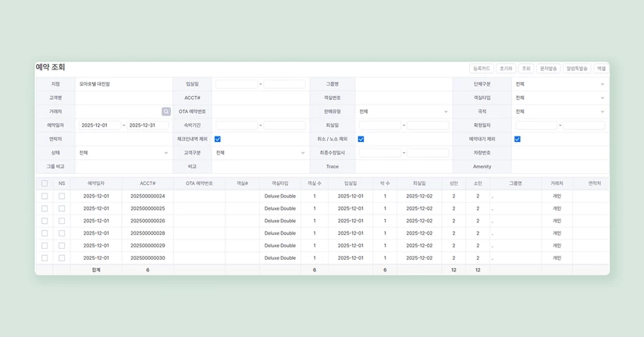The image size is (644, 337).
Task: Click the 퇴실일 column header in the table
Action: [x=419, y=183]
